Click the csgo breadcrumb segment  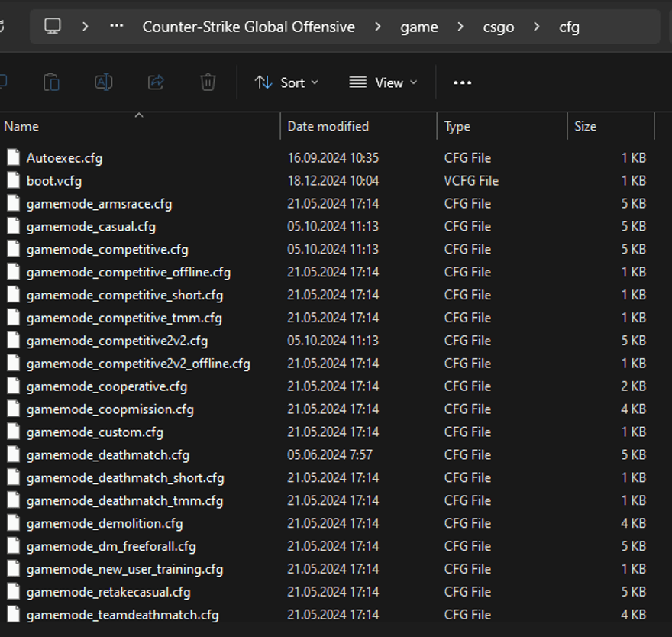[x=498, y=26]
